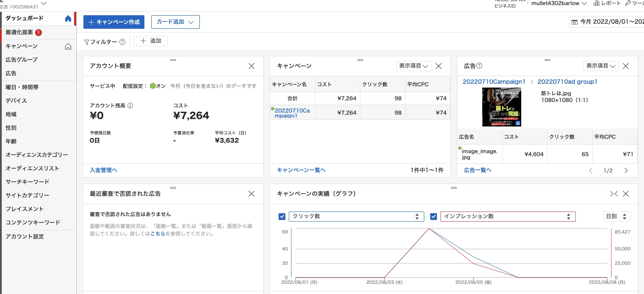Open 最適化提案 in the sidebar
Image resolution: width=644 pixels, height=294 pixels.
[19, 33]
